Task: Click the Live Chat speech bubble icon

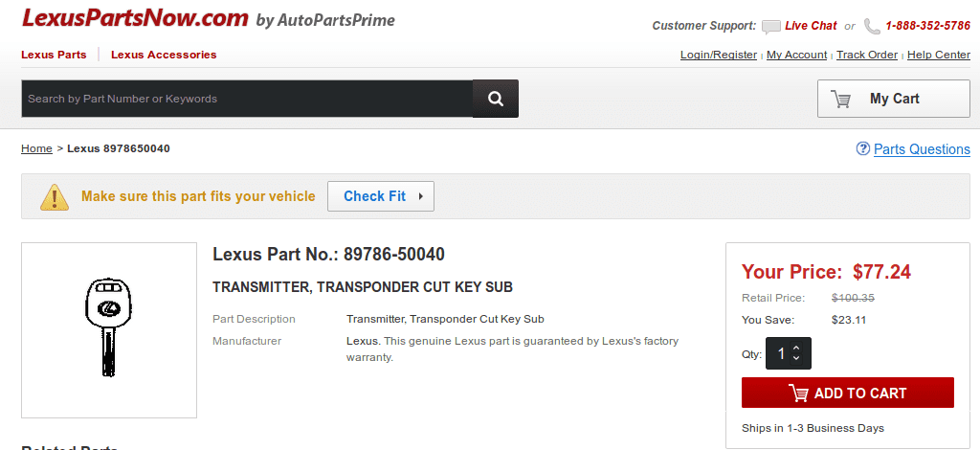Action: [771, 26]
